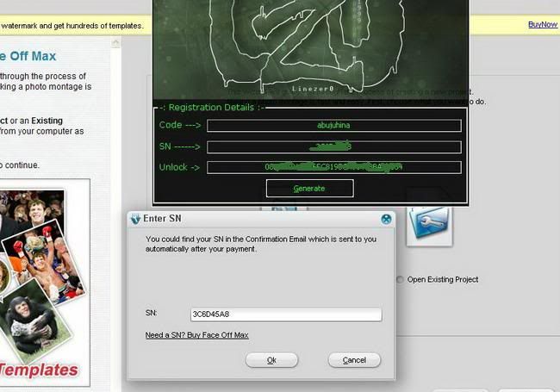Click the BuyNow link in the yellow banner
560x392 pixels.
pos(543,24)
